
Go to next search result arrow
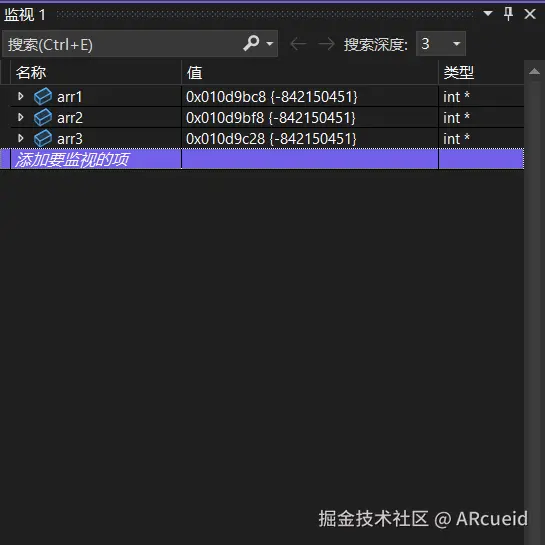[326, 44]
